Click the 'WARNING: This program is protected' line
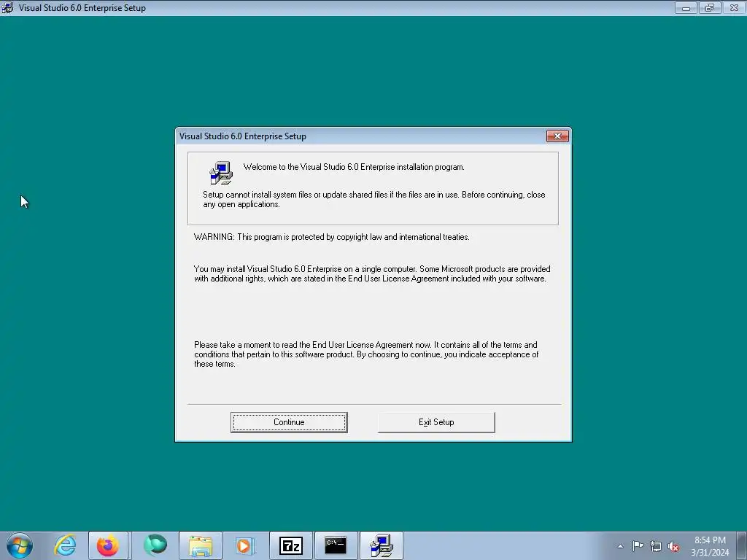The height and width of the screenshot is (560, 747). point(332,237)
